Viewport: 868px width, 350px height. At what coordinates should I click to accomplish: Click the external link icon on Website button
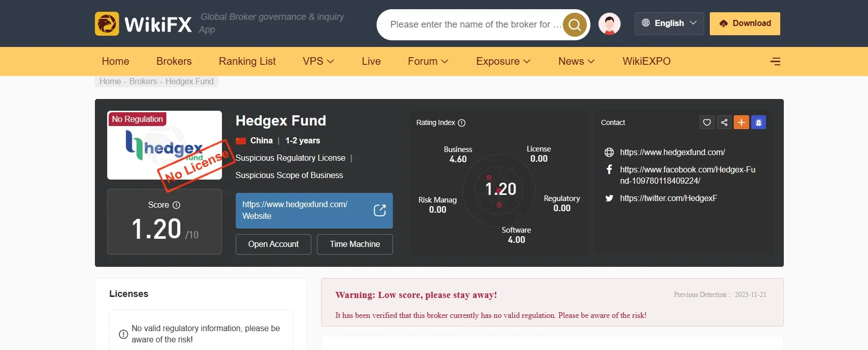pyautogui.click(x=380, y=210)
